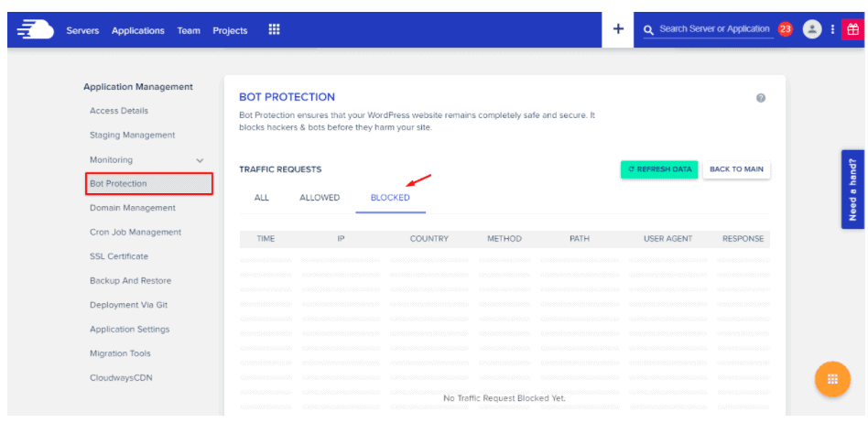Click the plus add icon

618,29
